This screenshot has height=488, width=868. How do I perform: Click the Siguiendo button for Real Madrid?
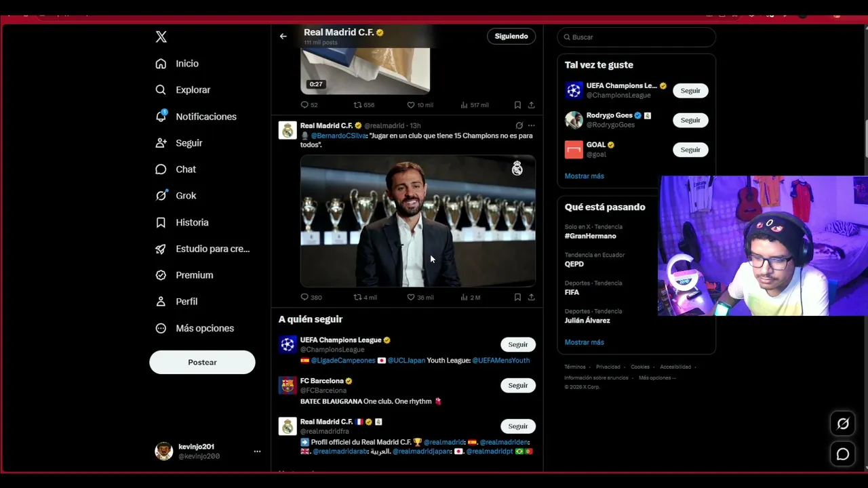511,37
